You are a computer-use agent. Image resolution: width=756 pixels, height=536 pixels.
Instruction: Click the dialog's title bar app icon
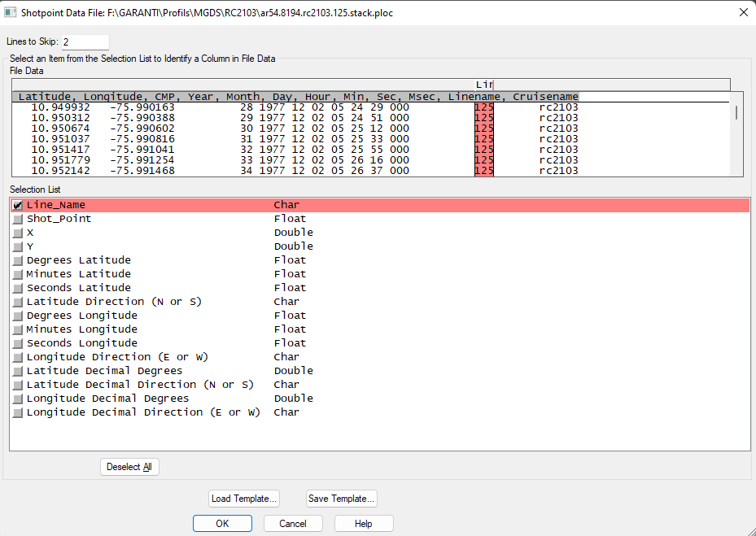[11, 12]
